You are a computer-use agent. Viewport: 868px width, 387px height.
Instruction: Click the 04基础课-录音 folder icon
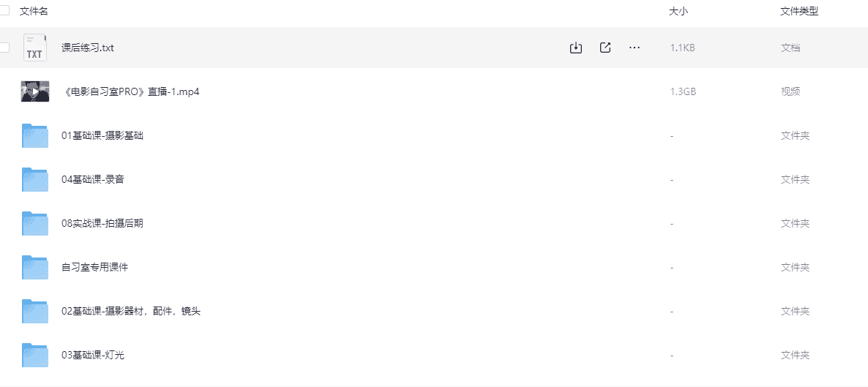tap(34, 179)
